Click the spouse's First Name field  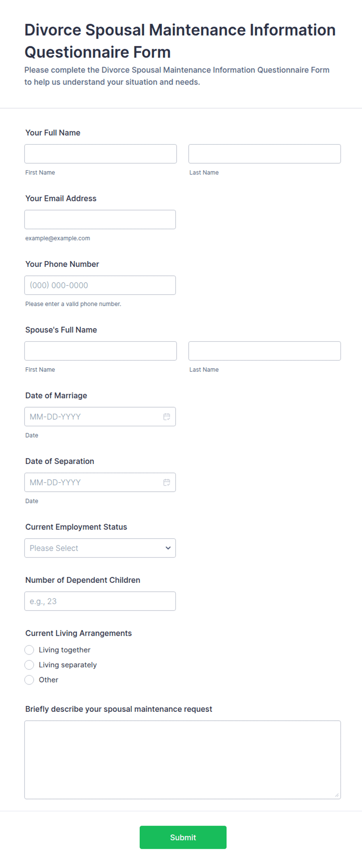100,351
